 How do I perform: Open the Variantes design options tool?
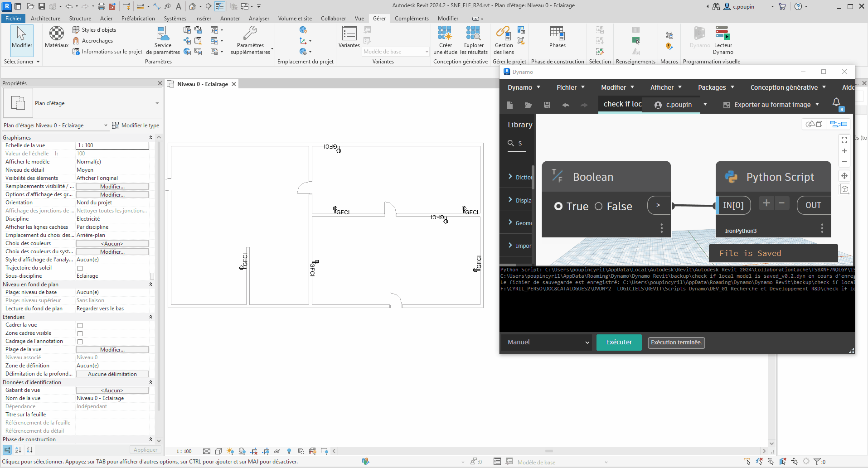pos(349,37)
